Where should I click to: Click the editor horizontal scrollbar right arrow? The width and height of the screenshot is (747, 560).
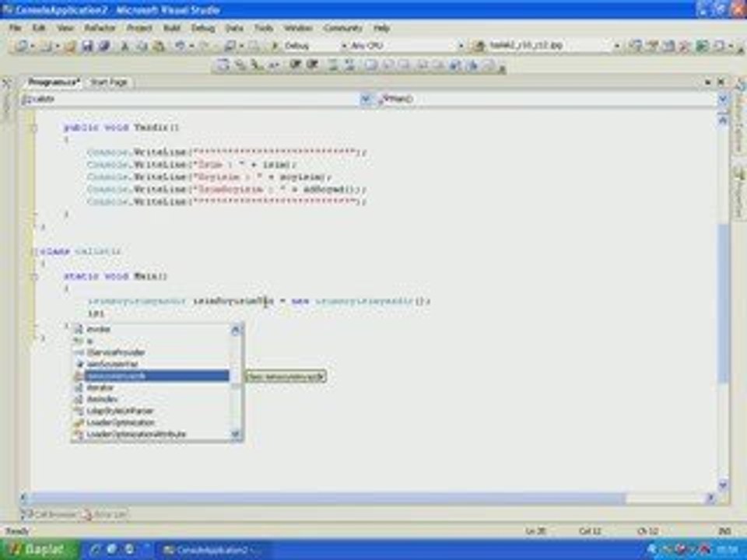[710, 498]
